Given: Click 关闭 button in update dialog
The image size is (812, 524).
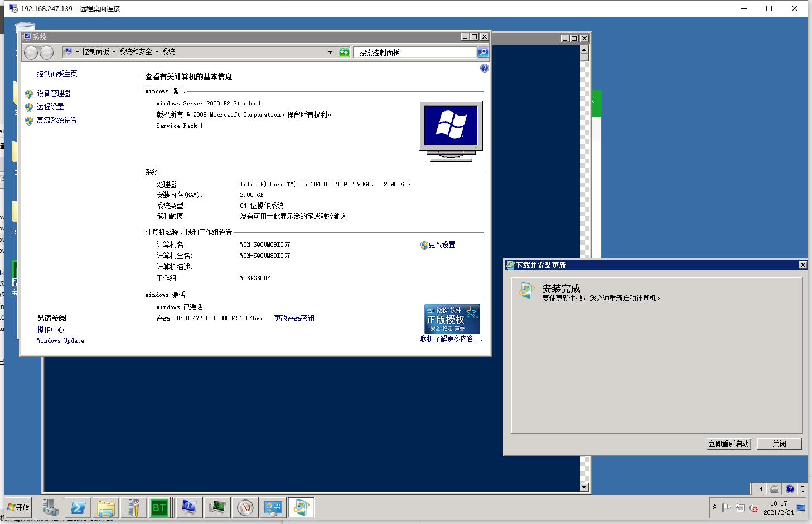Looking at the screenshot, I should point(779,444).
